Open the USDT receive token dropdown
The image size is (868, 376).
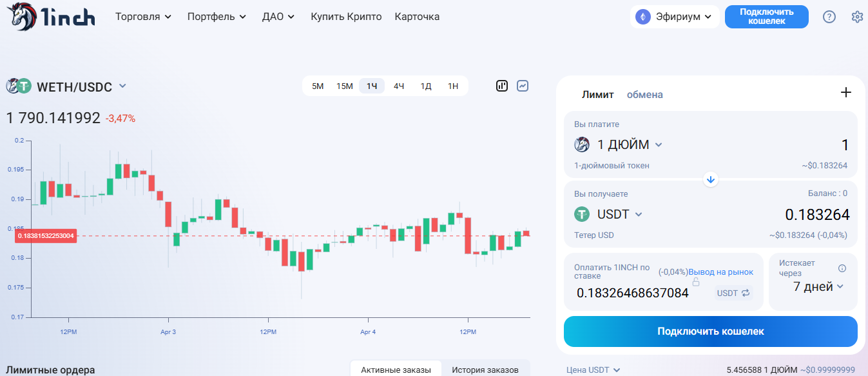(x=609, y=214)
